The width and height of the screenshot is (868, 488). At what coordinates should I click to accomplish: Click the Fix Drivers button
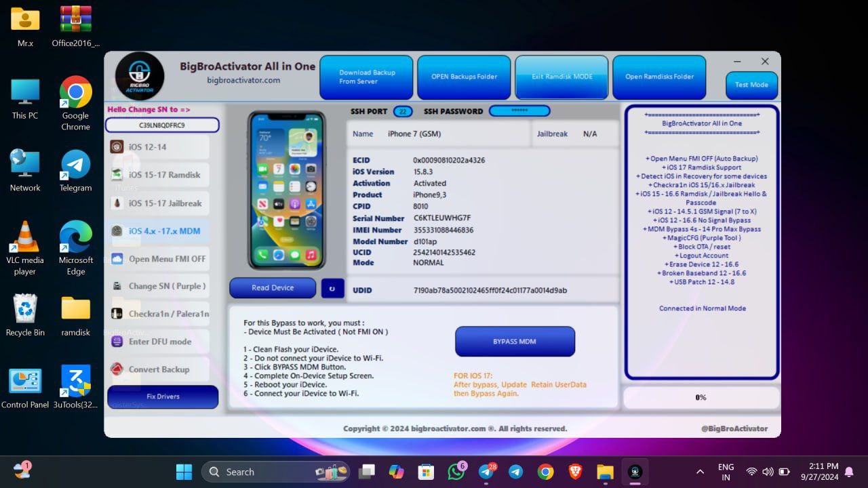pyautogui.click(x=163, y=396)
